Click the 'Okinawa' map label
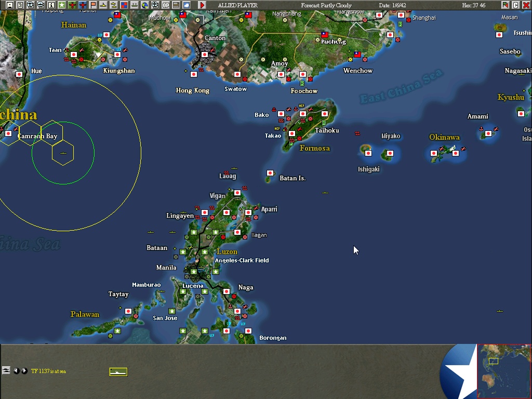The height and width of the screenshot is (399, 532). 445,137
